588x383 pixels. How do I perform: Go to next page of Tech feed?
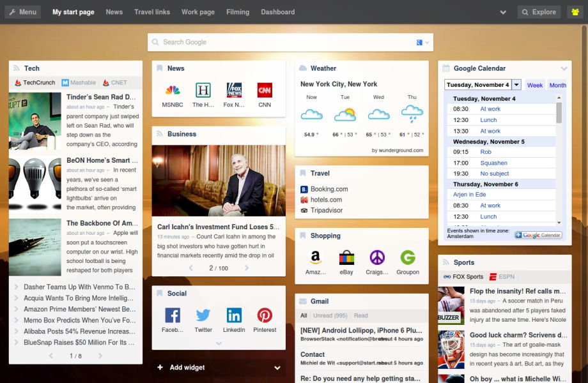(100, 356)
